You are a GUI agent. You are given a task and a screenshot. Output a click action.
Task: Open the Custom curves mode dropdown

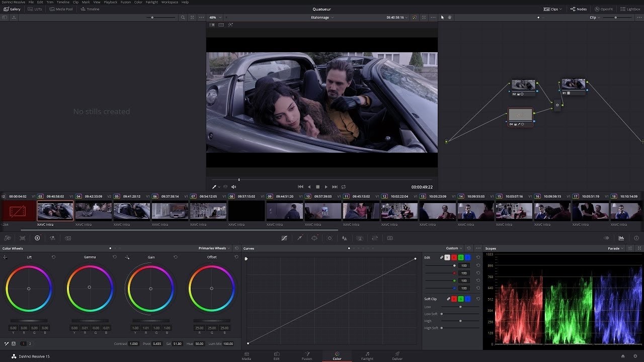pyautogui.click(x=454, y=248)
